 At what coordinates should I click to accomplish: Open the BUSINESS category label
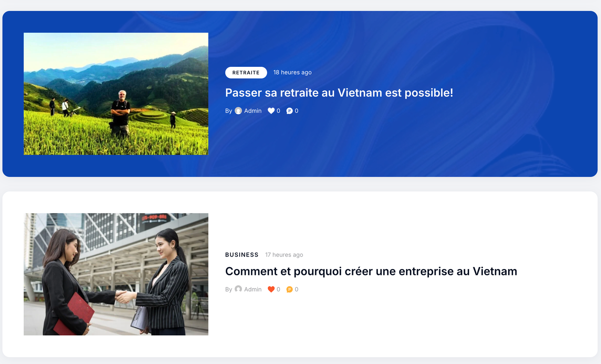pos(242,255)
